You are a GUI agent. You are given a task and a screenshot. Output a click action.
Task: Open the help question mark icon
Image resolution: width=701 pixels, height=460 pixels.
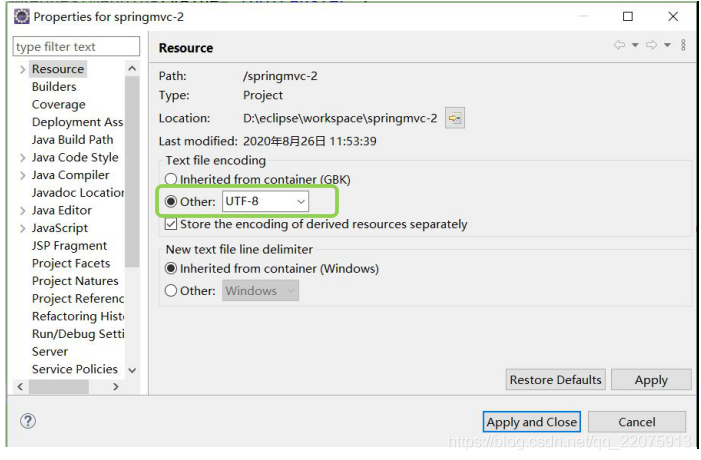[x=28, y=421]
